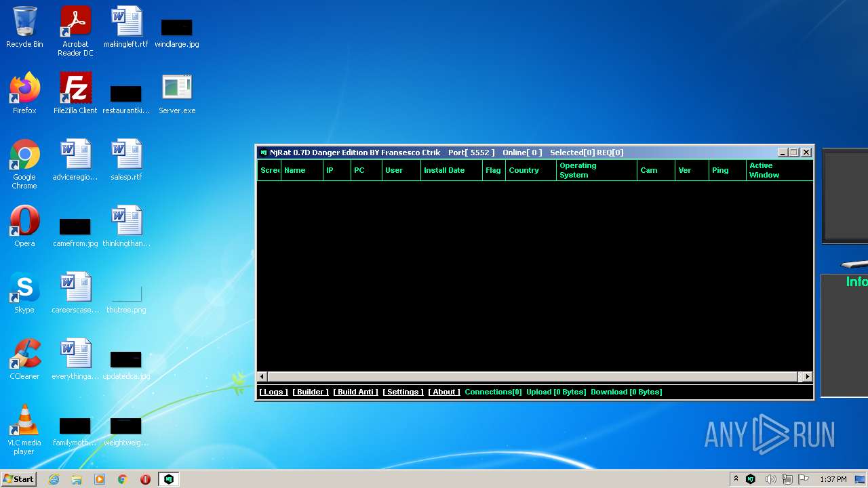Launch CCleaner desktop shortcut
The width and height of the screenshot is (868, 488).
coord(24,359)
